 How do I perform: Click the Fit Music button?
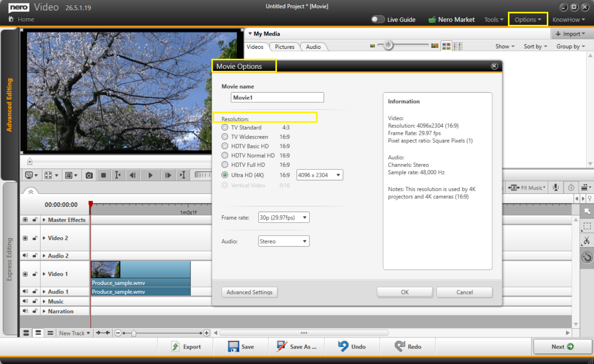pos(527,188)
